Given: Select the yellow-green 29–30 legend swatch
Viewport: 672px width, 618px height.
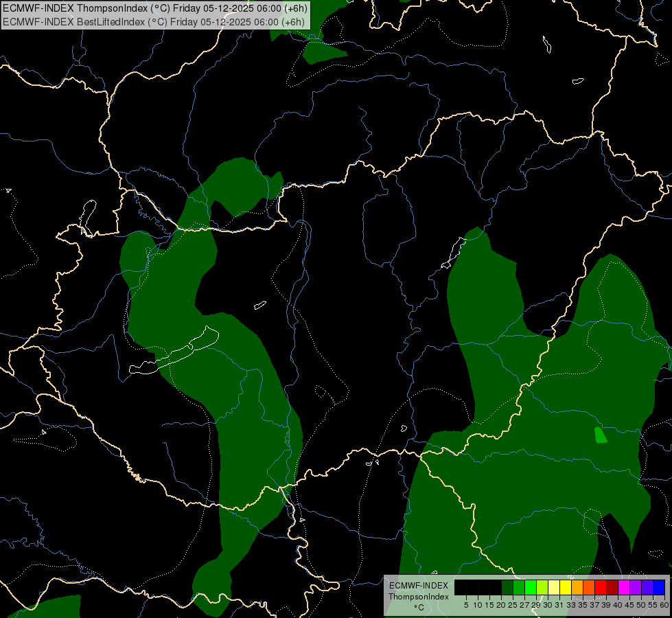Looking at the screenshot, I should 542,588.
